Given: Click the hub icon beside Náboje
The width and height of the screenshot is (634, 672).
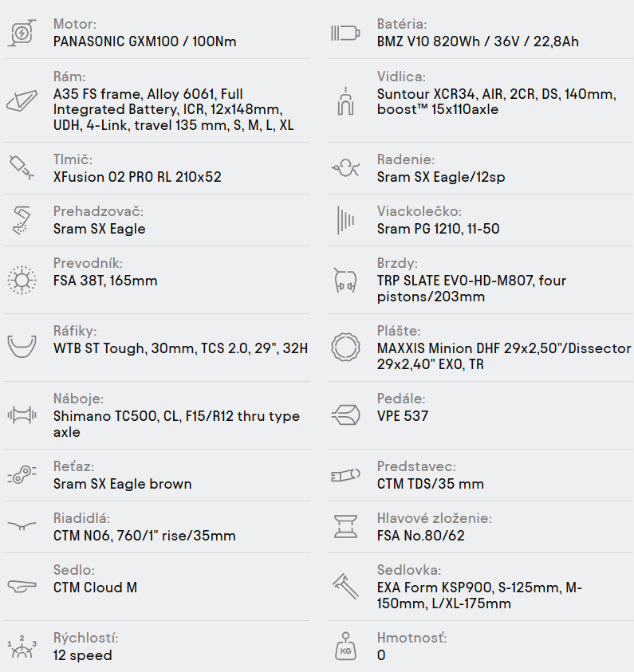Looking at the screenshot, I should click(x=22, y=415).
